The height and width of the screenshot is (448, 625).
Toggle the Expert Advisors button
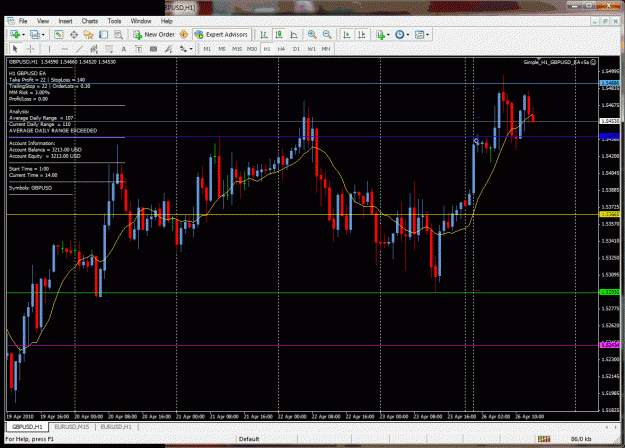coord(222,35)
